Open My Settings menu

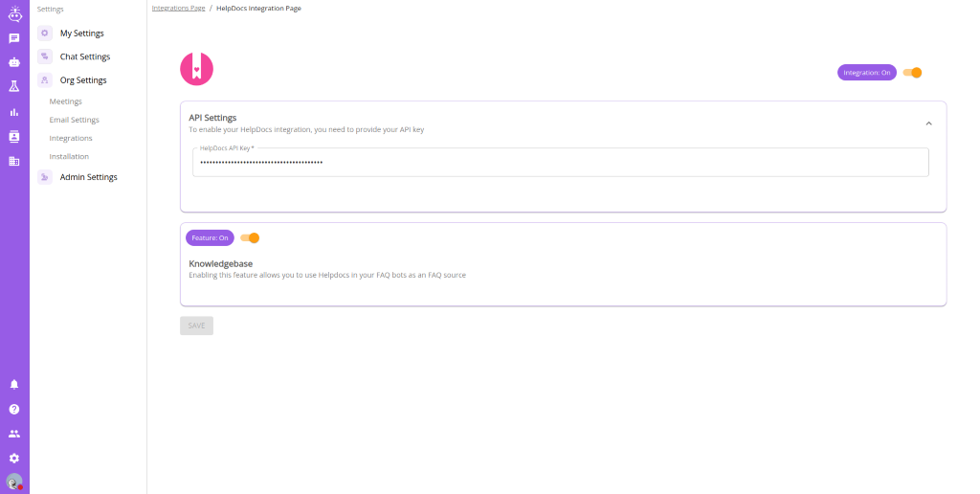82,34
